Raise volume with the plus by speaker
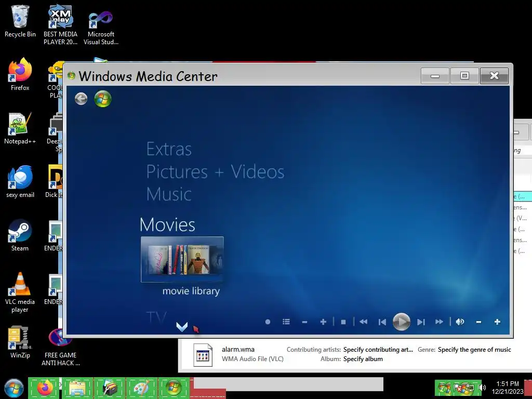This screenshot has height=399, width=532. tap(497, 322)
